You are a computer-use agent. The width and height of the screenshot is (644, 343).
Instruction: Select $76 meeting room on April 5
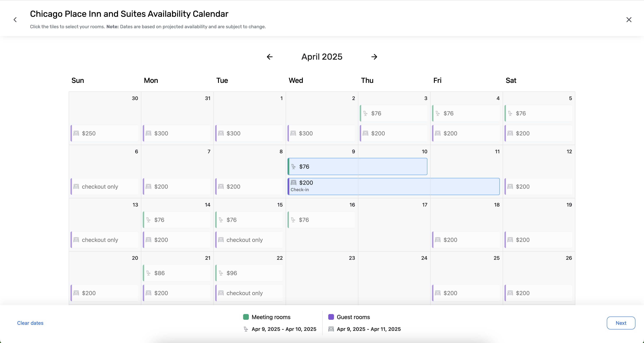(538, 113)
